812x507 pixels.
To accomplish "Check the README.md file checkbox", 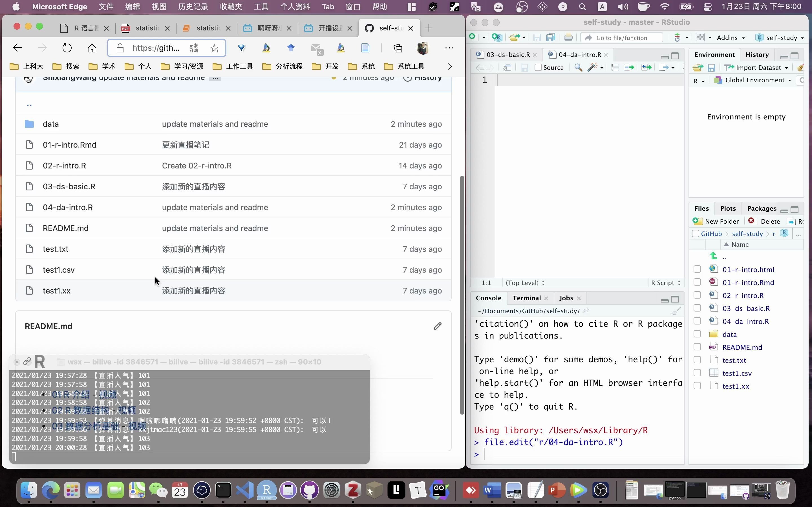I will 698,347.
